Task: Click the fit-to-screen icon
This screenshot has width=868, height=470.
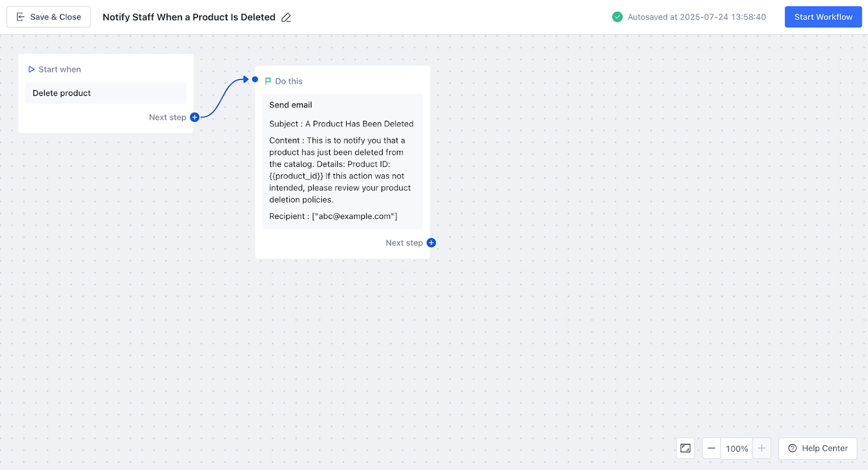Action: coord(685,448)
